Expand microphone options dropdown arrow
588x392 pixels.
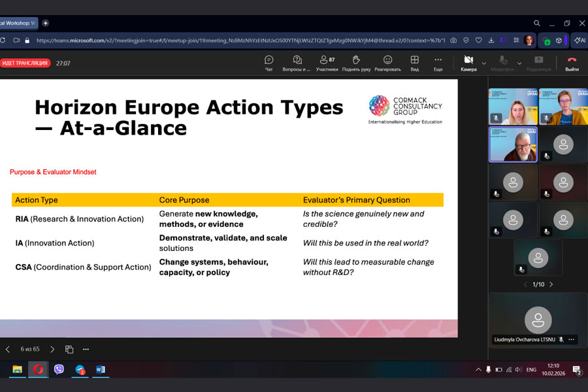521,63
